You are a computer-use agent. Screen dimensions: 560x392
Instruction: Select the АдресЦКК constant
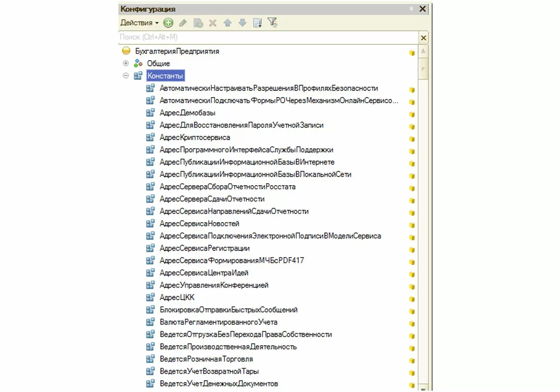point(177,297)
